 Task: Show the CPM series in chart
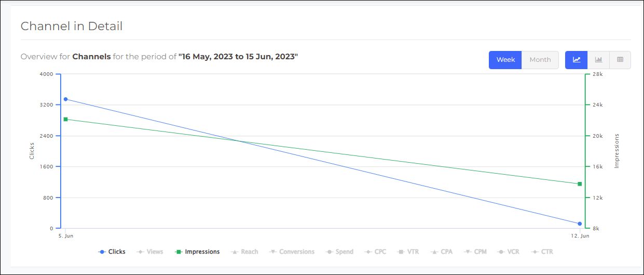(475, 252)
